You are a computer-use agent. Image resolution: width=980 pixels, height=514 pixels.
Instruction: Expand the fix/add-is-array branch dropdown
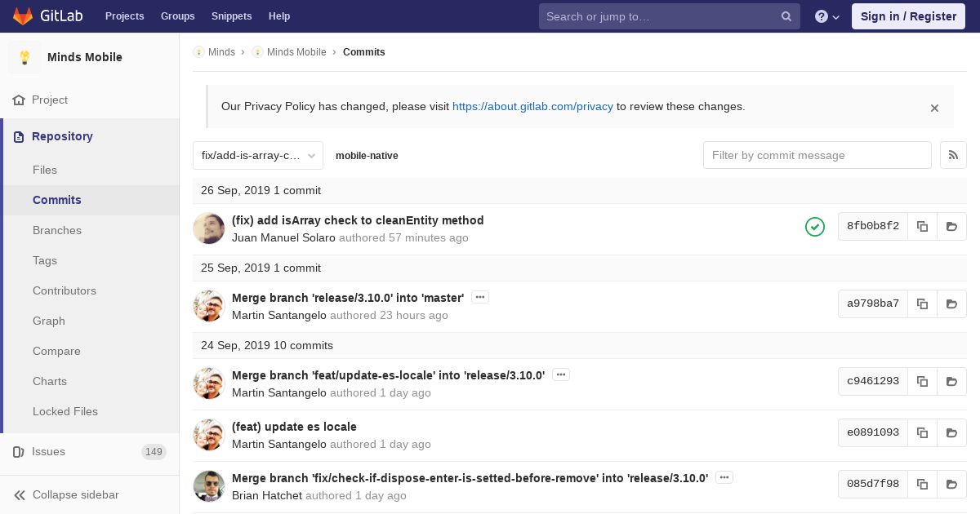point(258,155)
